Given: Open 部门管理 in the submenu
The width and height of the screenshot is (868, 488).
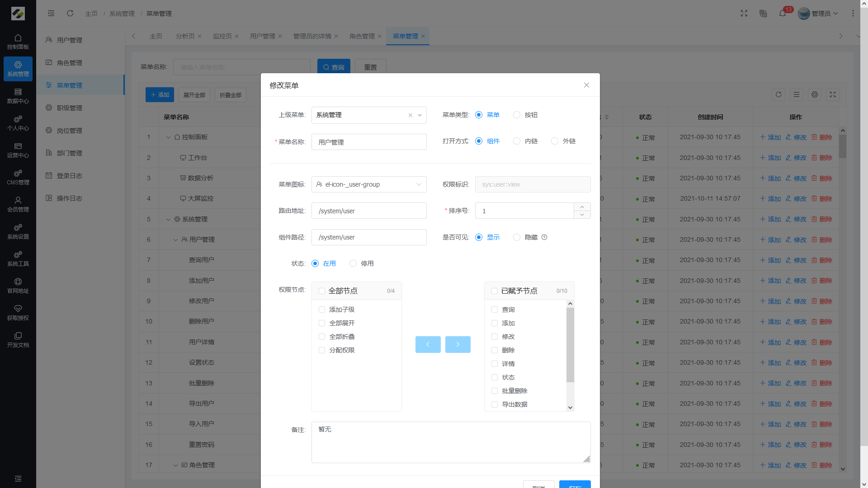Looking at the screenshot, I should (x=69, y=153).
